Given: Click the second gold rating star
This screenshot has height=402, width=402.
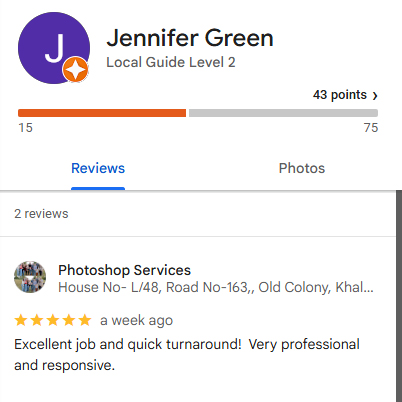Looking at the screenshot, I should 37,320.
